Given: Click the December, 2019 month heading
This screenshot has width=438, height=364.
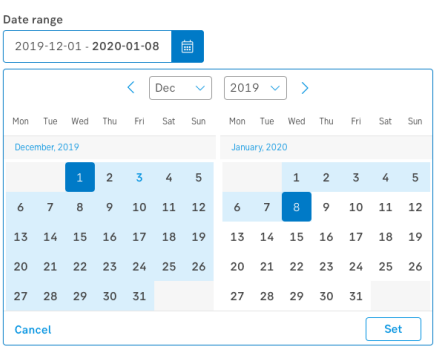Looking at the screenshot, I should pyautogui.click(x=47, y=147).
